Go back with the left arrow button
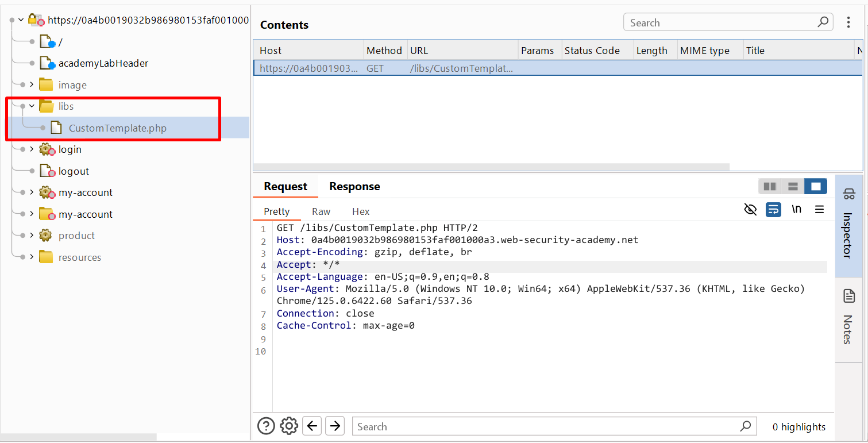This screenshot has height=443, width=868. [x=312, y=426]
